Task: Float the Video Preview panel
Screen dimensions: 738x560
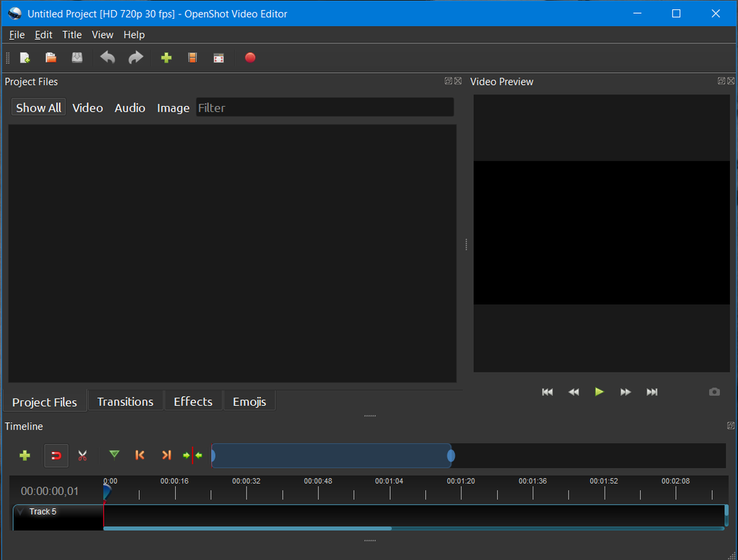Action: pos(721,81)
